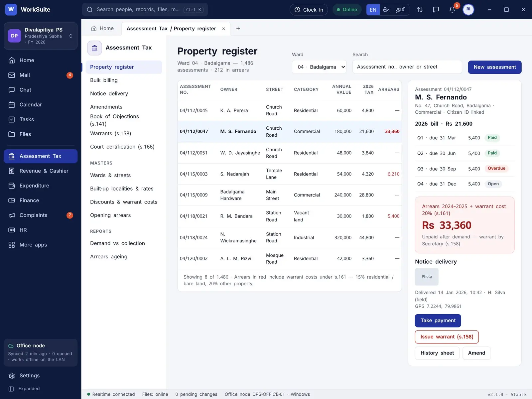Focus the assessment search input field
The height and width of the screenshot is (399, 532).
(407, 67)
